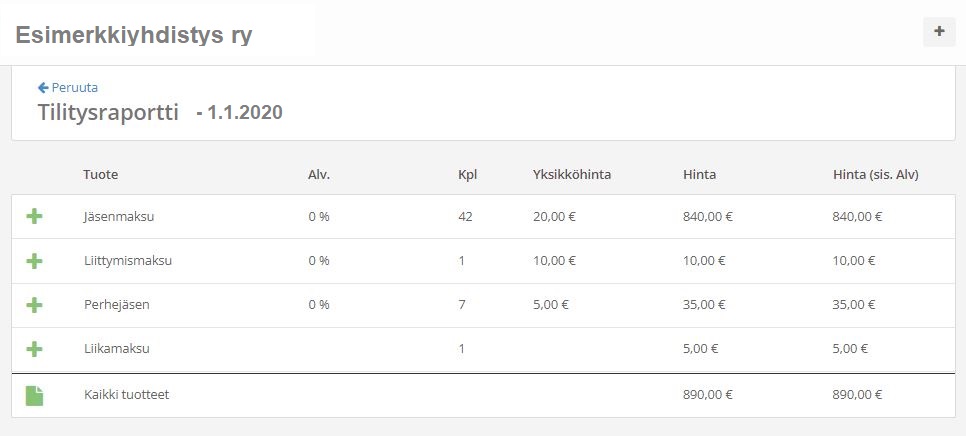Image resolution: width=966 pixels, height=436 pixels.
Task: Select the Liittymismaksu product name
Action: 128,261
